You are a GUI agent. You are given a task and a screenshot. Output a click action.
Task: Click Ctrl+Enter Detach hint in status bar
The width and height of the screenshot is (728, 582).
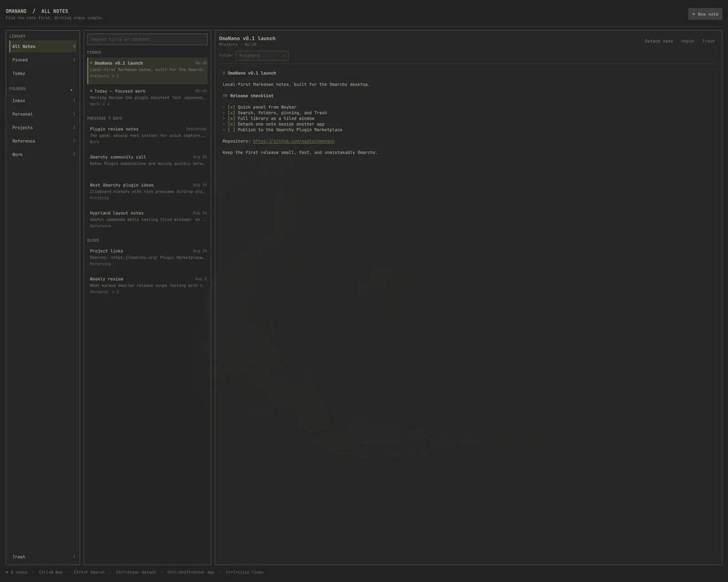pos(136,572)
